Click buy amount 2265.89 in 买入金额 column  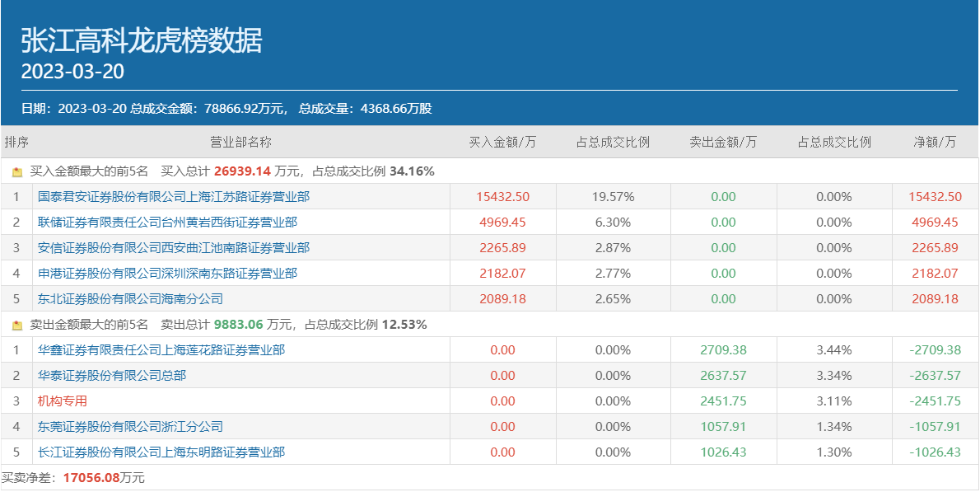tap(502, 248)
